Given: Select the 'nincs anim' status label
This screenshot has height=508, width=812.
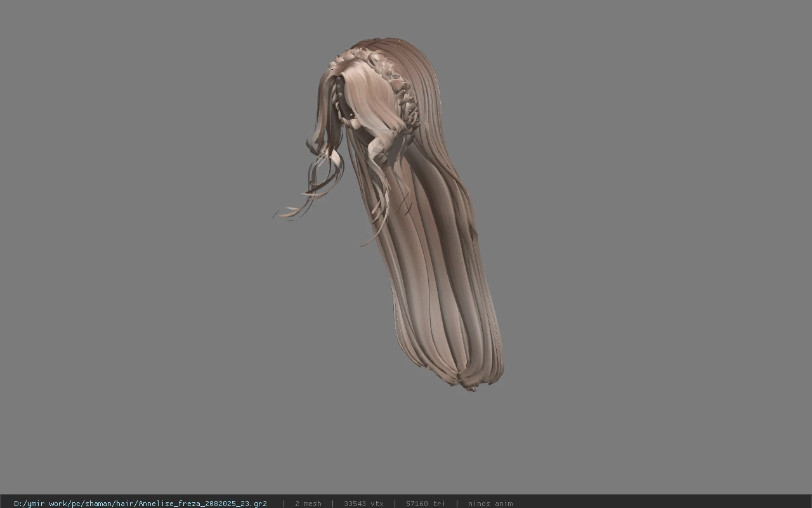Looking at the screenshot, I should click(x=490, y=504).
